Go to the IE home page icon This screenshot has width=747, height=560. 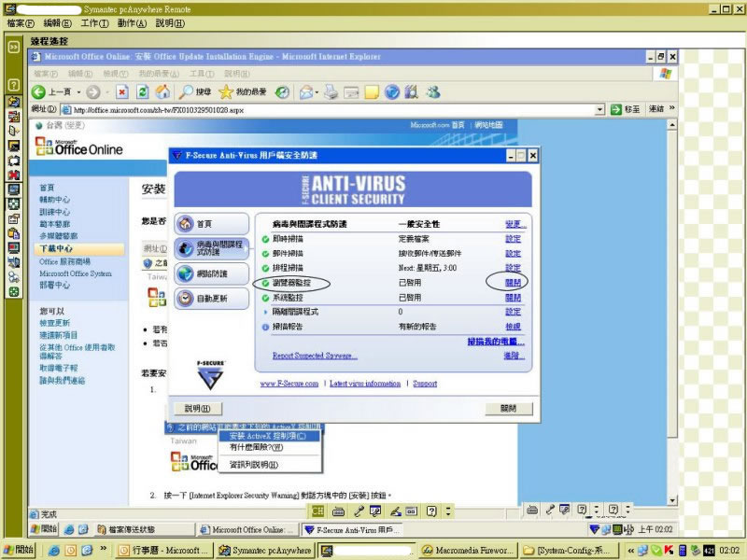(x=162, y=91)
